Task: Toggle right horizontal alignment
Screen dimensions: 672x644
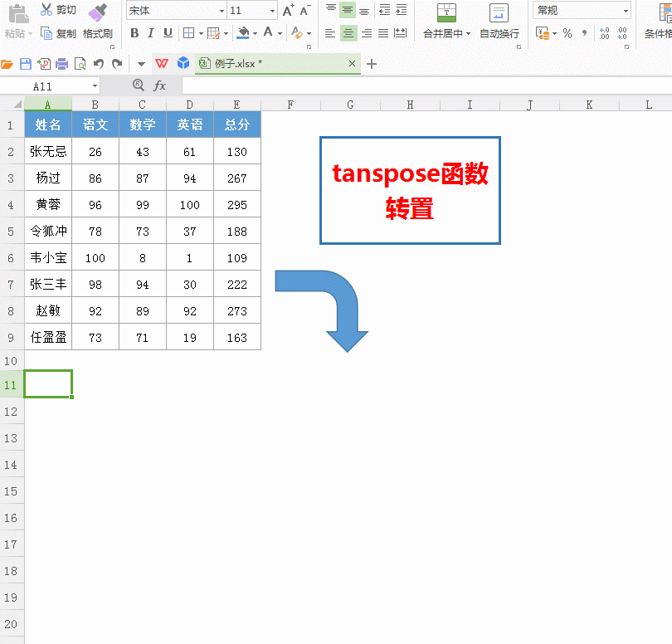Action: pos(367,33)
